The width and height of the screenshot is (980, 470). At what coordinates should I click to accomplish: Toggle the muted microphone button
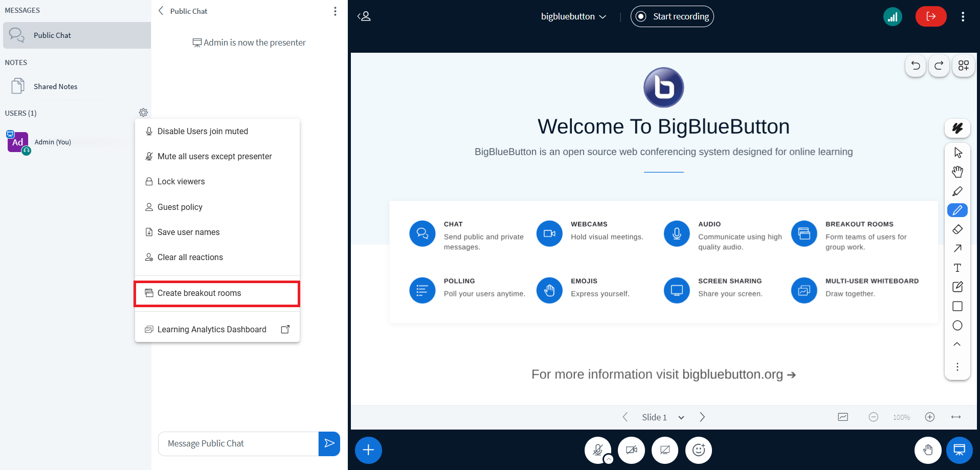pos(597,450)
